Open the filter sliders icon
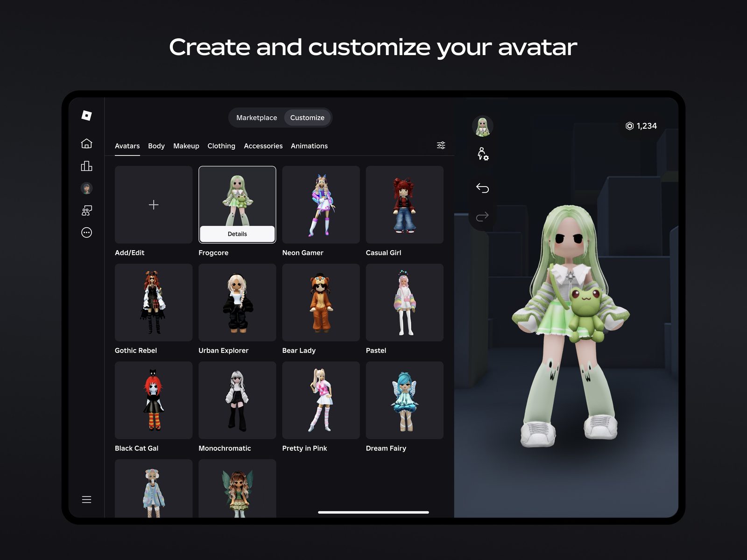Screen dimensions: 747x560 441,145
